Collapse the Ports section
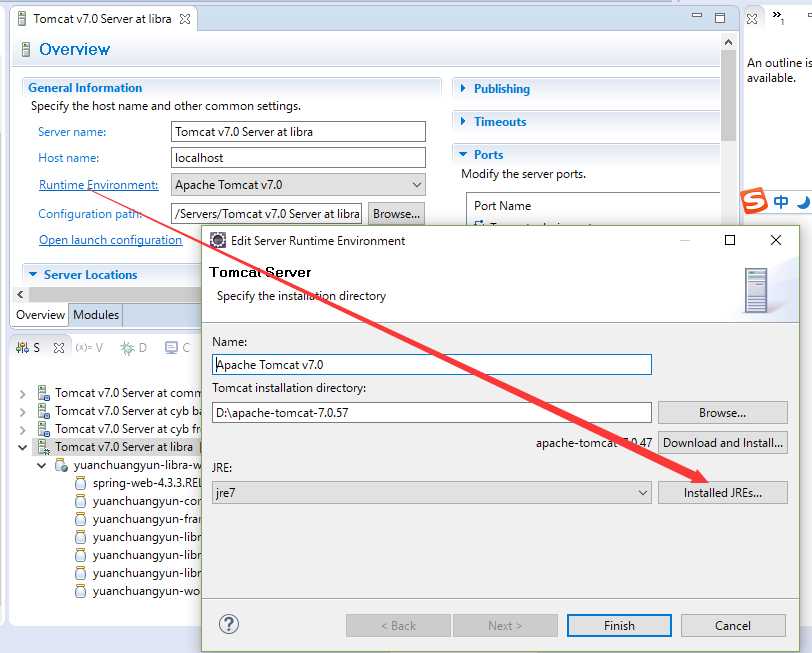 click(x=463, y=154)
